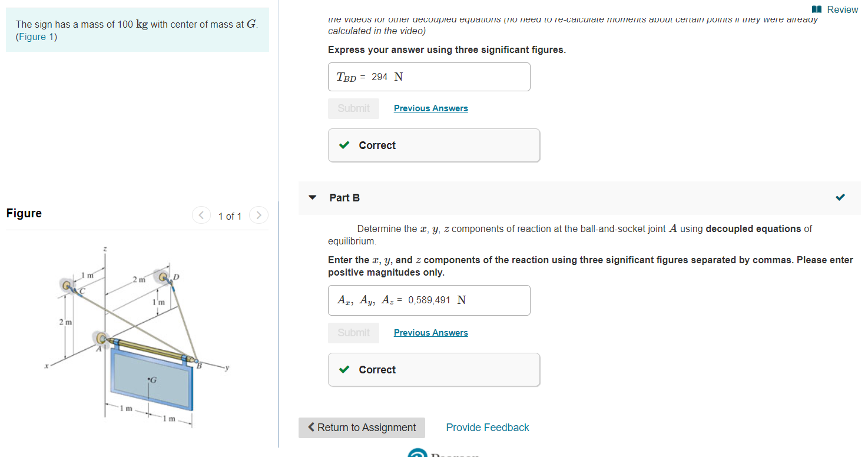Click Return to Assignment
868x457 pixels.
(362, 427)
